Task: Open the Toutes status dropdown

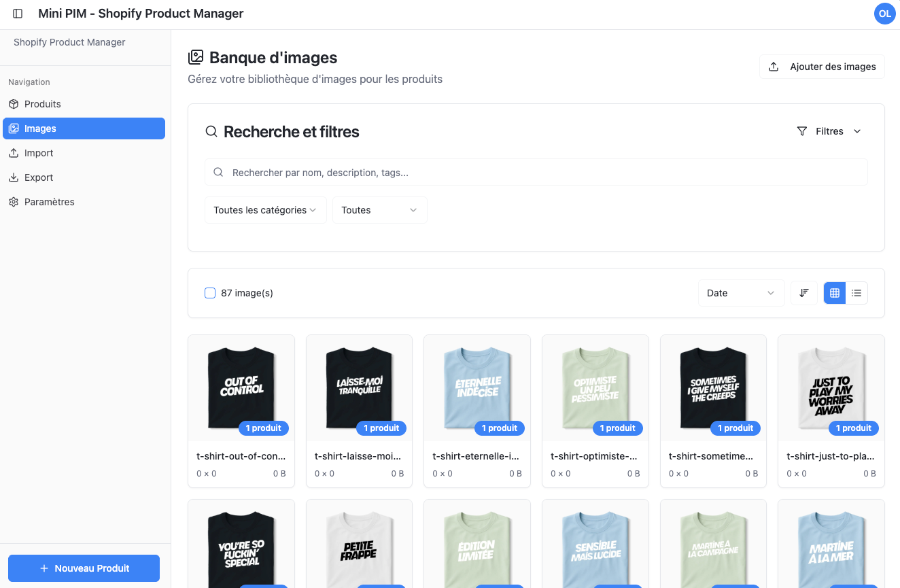Action: click(379, 210)
